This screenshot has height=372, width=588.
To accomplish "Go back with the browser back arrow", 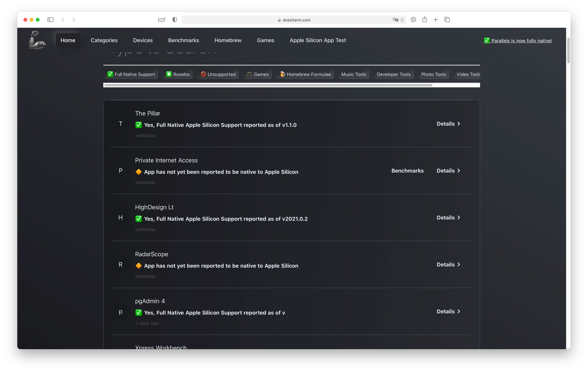I will [63, 20].
